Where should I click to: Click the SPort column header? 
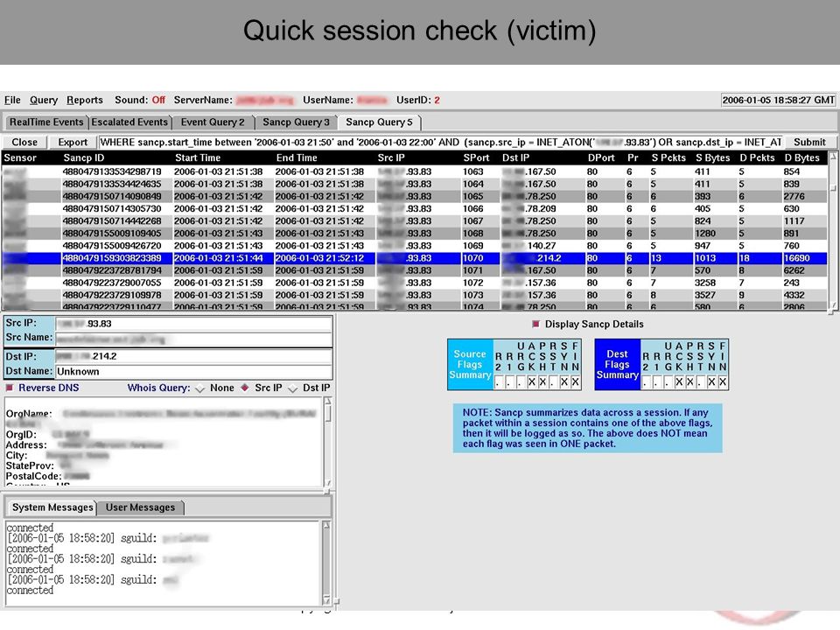coord(476,158)
